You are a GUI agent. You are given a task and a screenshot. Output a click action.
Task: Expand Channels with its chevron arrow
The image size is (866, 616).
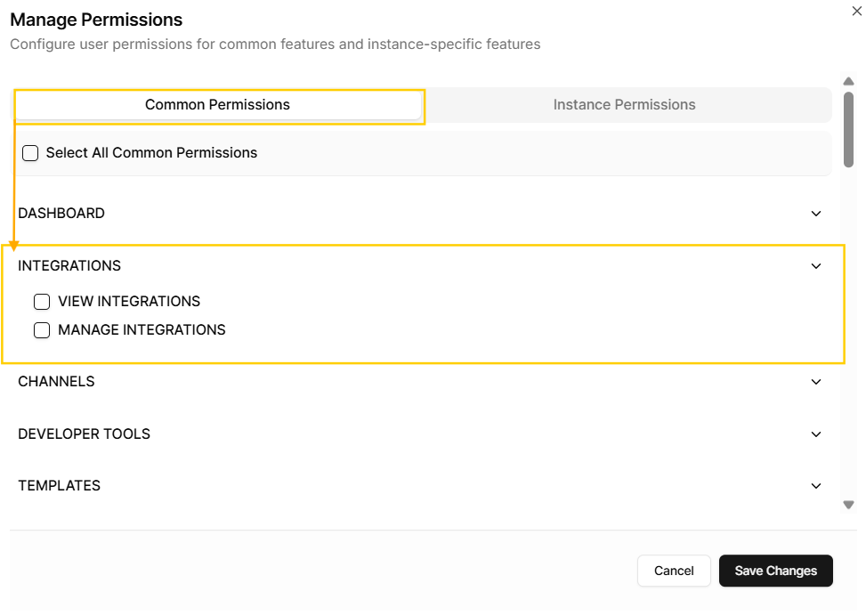tap(816, 382)
